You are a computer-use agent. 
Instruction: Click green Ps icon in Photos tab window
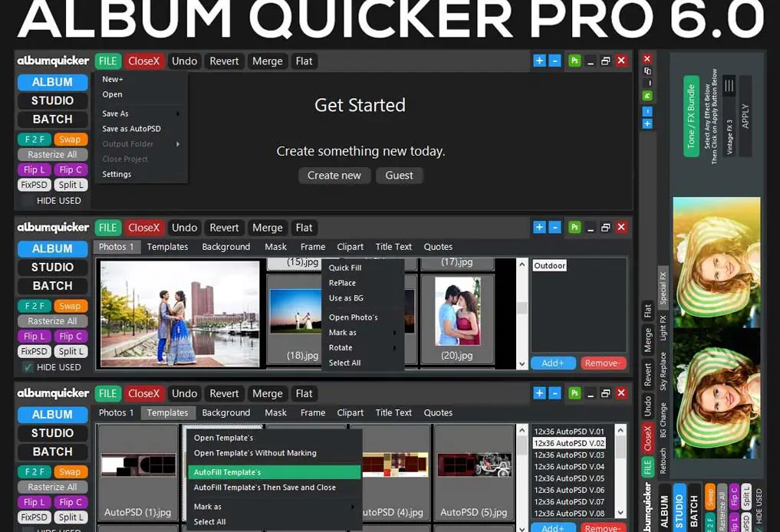tap(574, 227)
